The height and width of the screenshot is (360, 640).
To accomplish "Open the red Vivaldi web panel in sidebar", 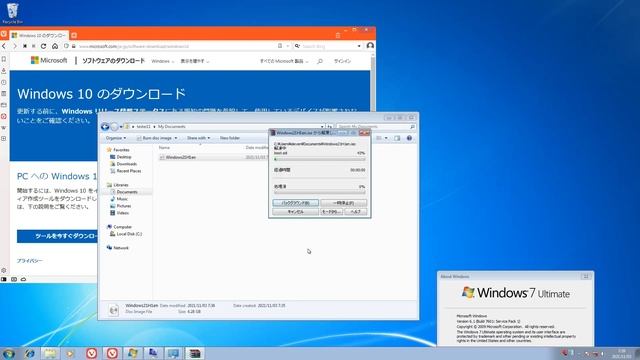I will pyautogui.click(x=4, y=116).
